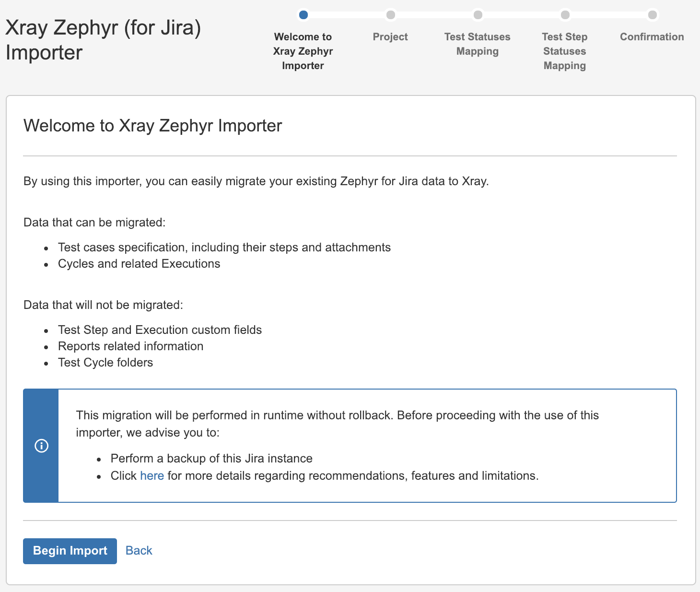Go back using the Back link
This screenshot has height=592, width=700.
point(139,551)
